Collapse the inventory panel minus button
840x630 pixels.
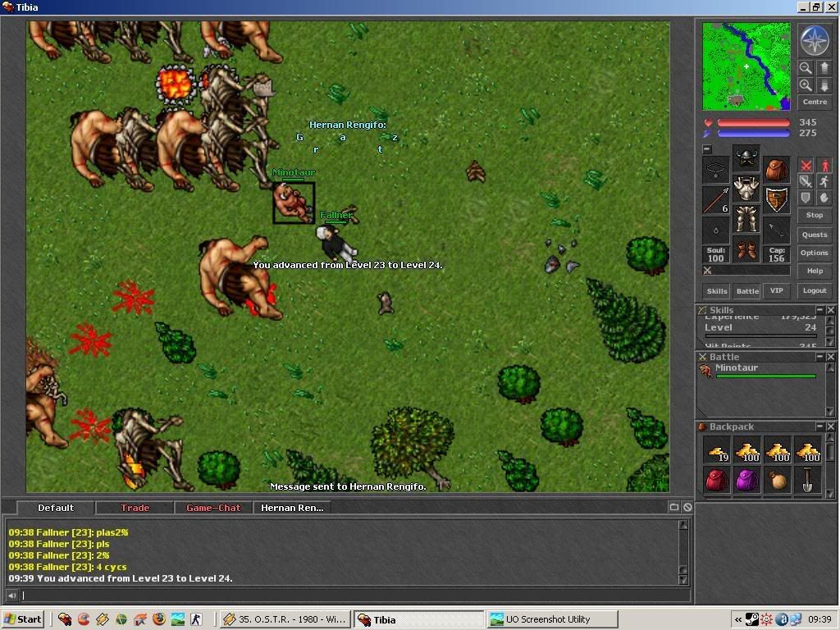(707, 149)
